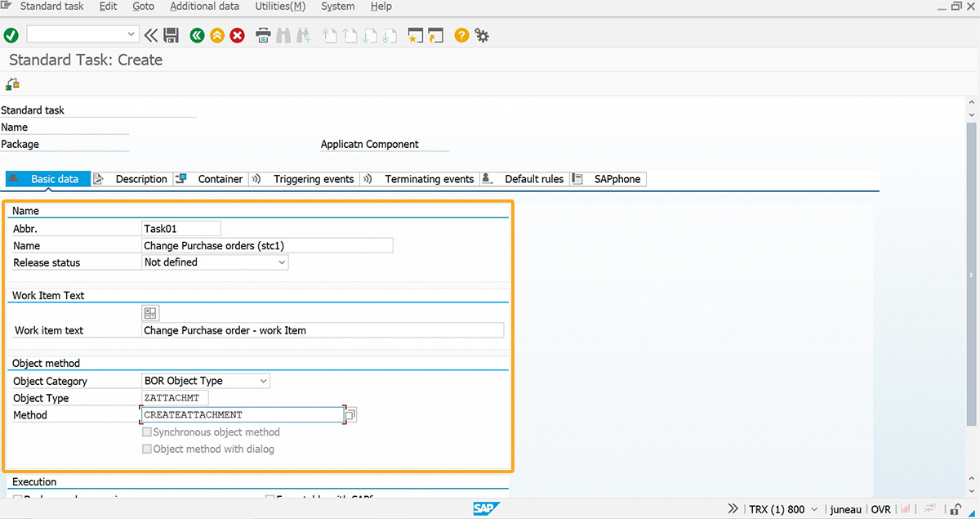The width and height of the screenshot is (980, 519).
Task: Click the red Cancel icon
Action: pyautogui.click(x=238, y=35)
